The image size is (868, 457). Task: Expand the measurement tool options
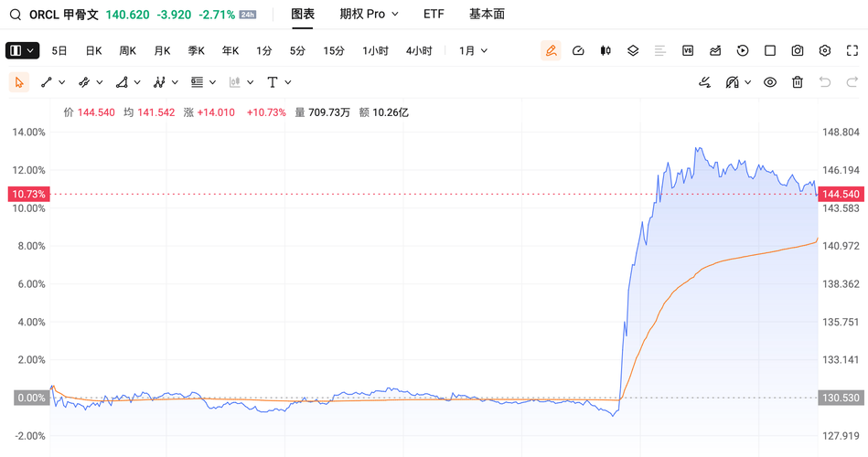click(251, 82)
